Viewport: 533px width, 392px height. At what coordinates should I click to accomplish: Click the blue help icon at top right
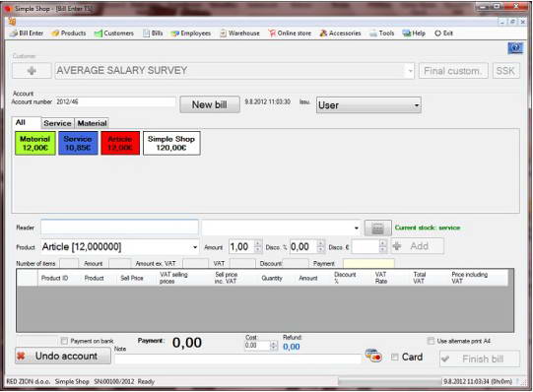coord(515,48)
